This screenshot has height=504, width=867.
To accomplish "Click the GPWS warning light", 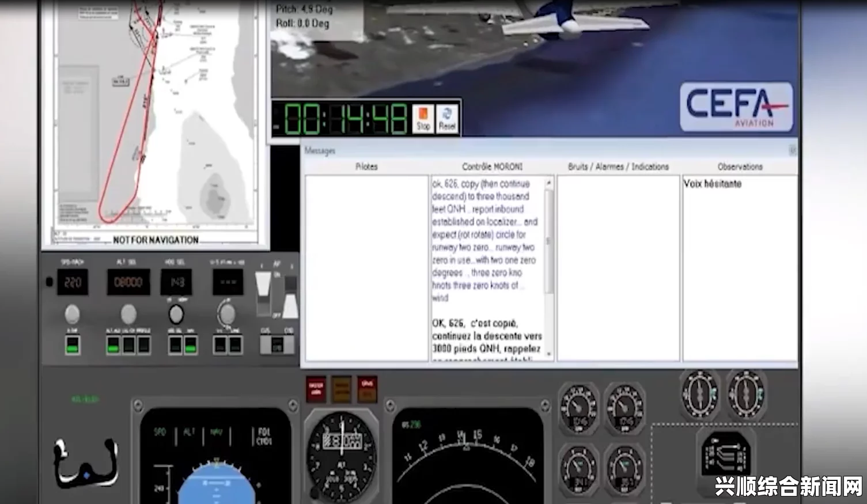I will tap(367, 389).
